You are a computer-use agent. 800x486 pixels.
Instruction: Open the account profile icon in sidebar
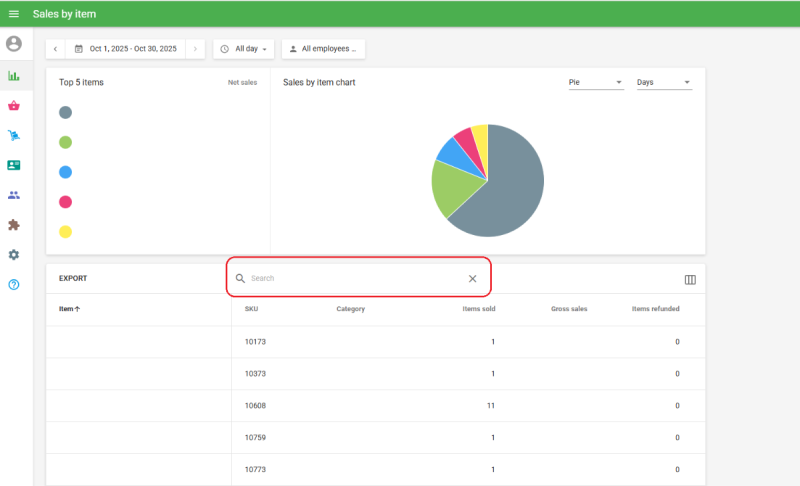point(14,44)
